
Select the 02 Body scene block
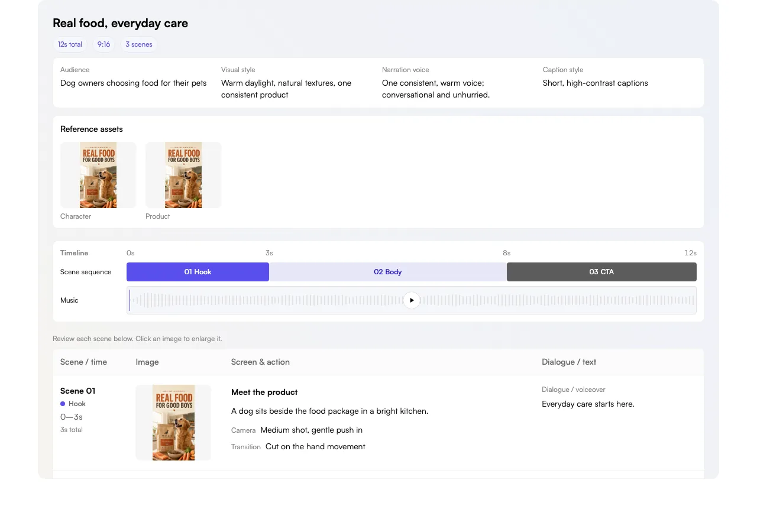[388, 272]
